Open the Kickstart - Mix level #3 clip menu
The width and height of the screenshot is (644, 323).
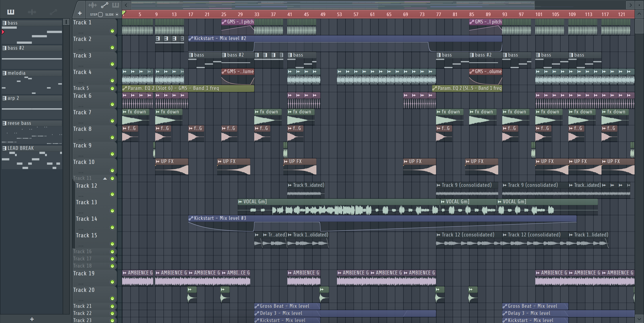191,218
